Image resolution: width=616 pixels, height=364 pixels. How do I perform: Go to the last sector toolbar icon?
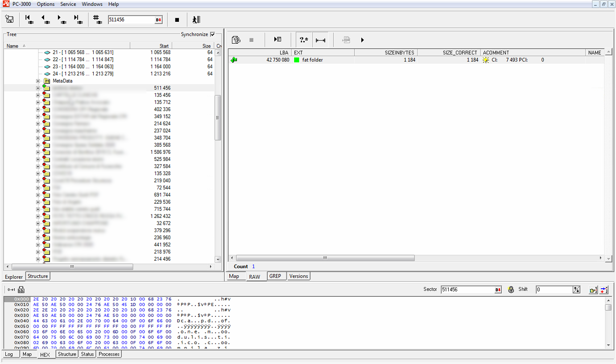click(78, 20)
